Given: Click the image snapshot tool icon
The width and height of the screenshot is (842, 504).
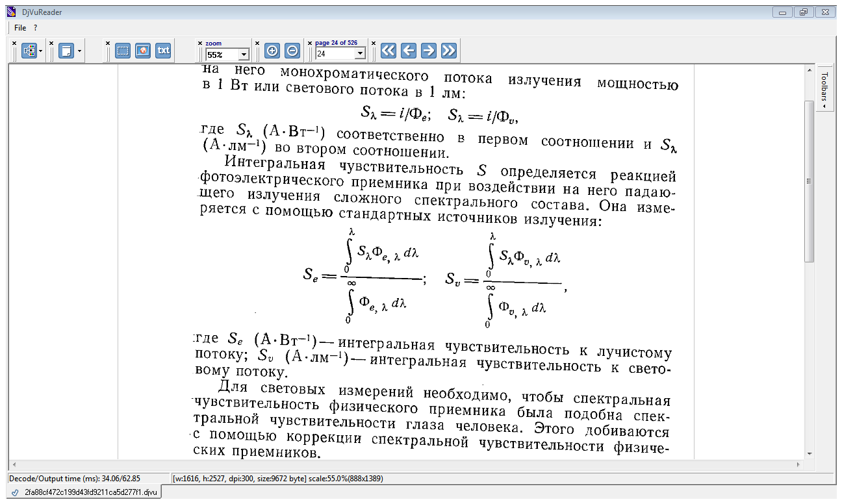Looking at the screenshot, I should [143, 51].
